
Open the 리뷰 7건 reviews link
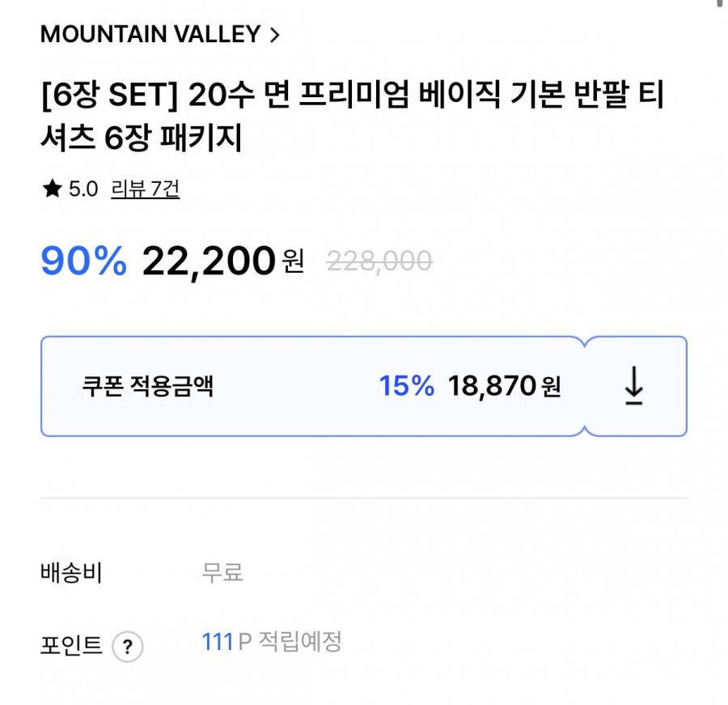(x=145, y=189)
